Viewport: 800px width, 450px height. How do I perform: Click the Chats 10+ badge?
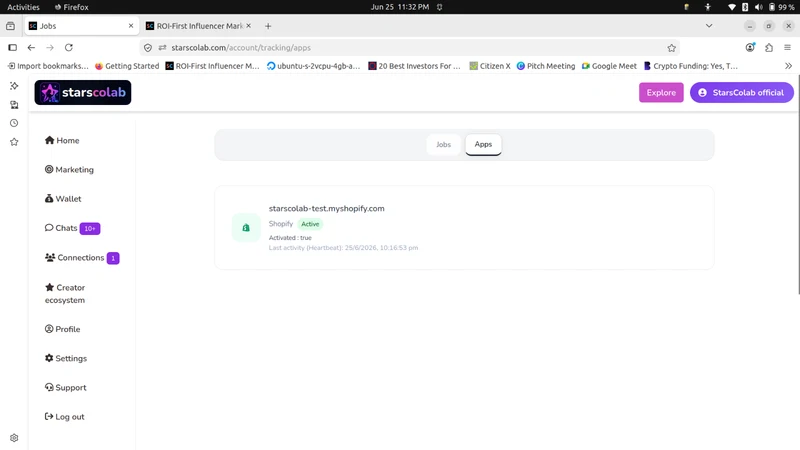(x=90, y=229)
